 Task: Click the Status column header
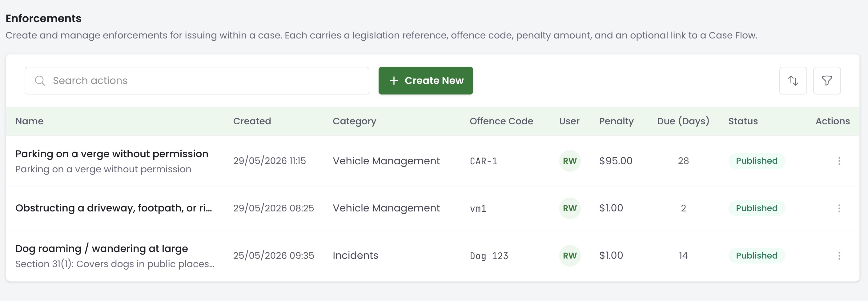[x=743, y=121]
